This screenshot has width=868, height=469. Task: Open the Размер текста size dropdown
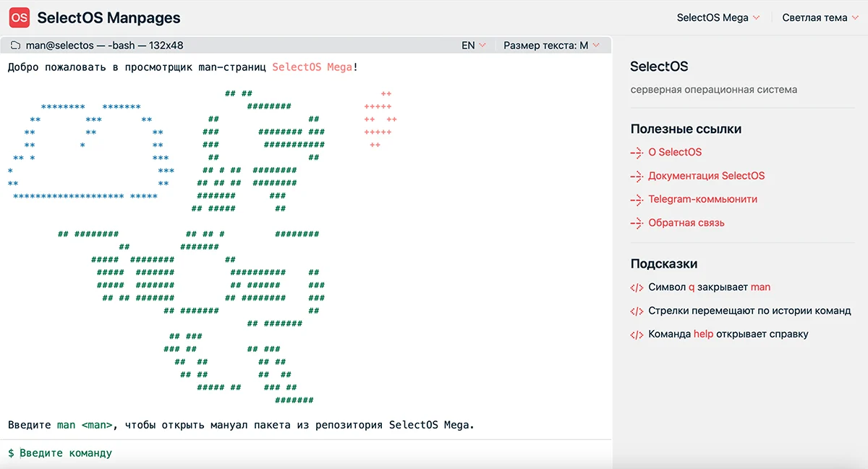pos(551,46)
